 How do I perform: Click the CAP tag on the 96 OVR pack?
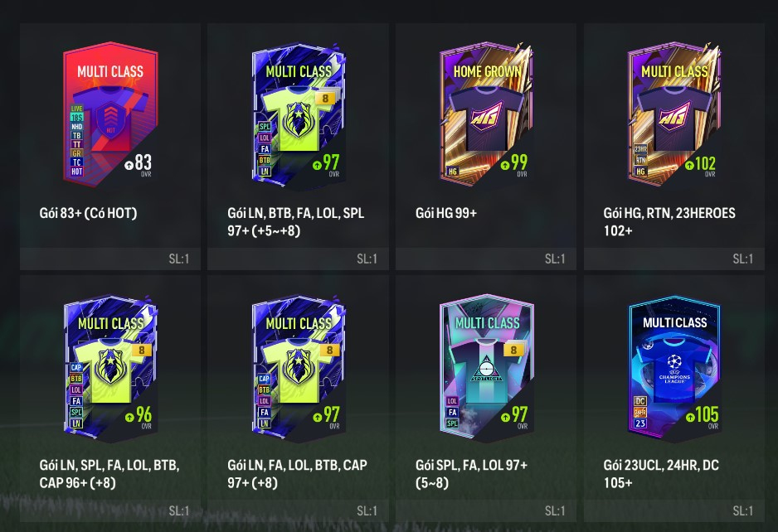[x=76, y=367]
